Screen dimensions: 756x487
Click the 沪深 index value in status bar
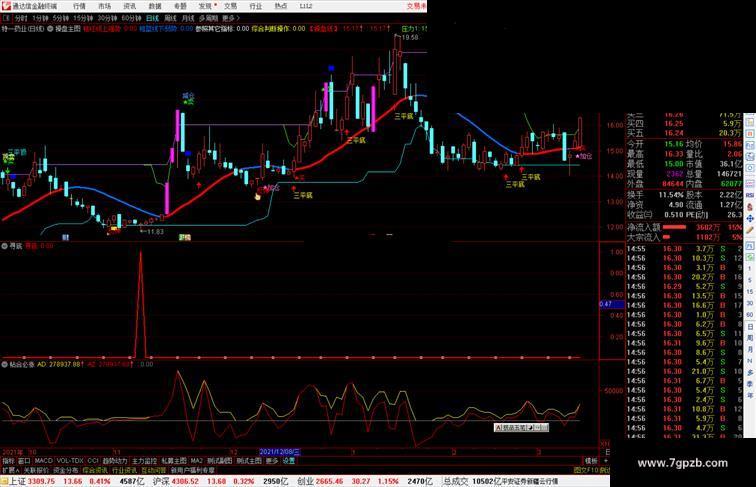[185, 481]
